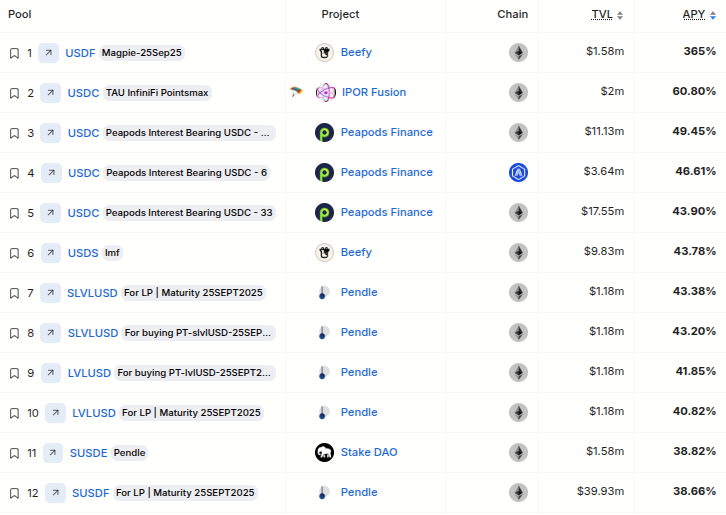Open external link arrow for USDS lmf
The image size is (726, 515).
tap(51, 253)
